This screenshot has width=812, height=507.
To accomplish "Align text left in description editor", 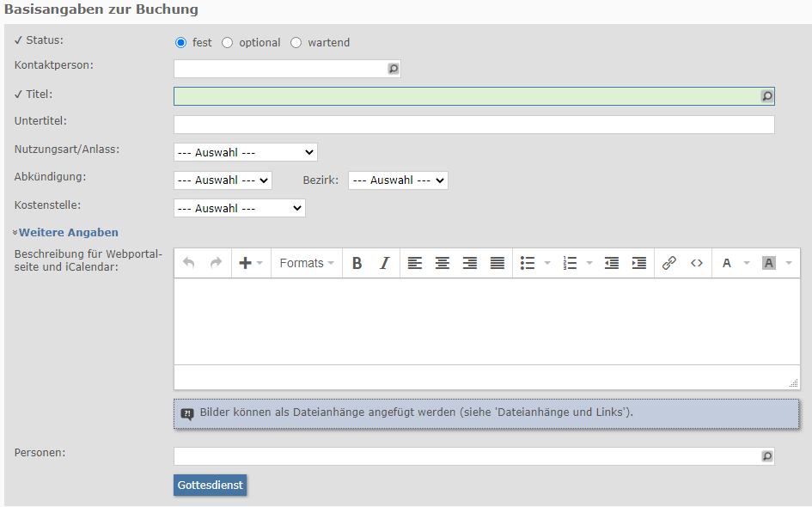I will tap(415, 263).
